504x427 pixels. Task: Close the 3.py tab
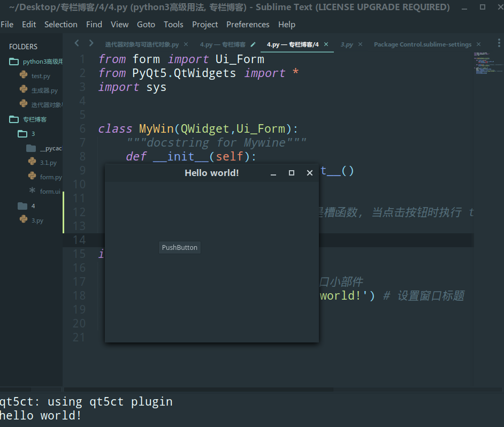(360, 44)
